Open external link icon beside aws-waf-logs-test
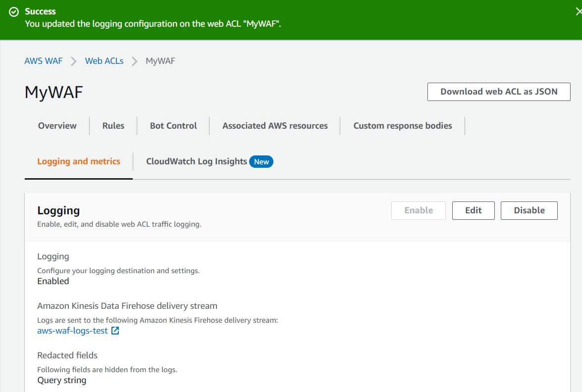This screenshot has height=392, width=582. point(115,331)
